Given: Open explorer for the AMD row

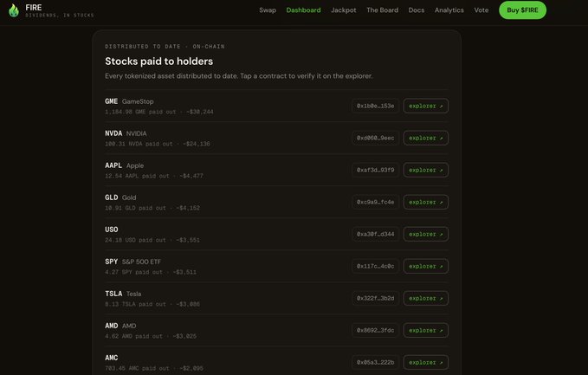Looking at the screenshot, I should coord(425,330).
